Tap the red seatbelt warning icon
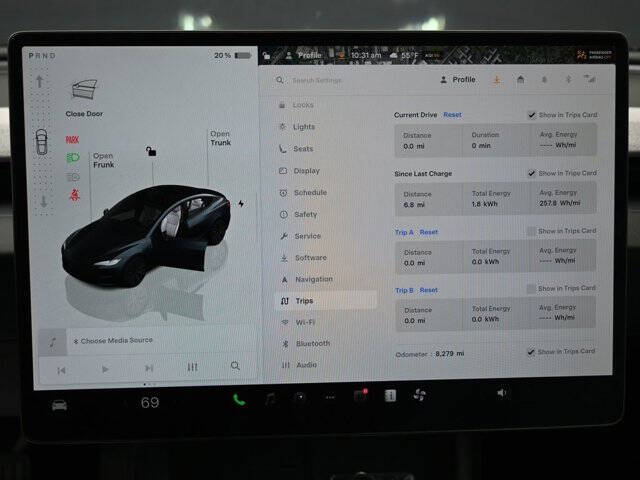 tap(74, 195)
